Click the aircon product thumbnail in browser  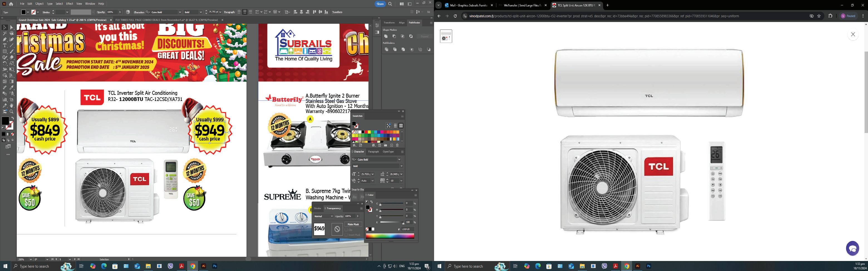tap(446, 36)
